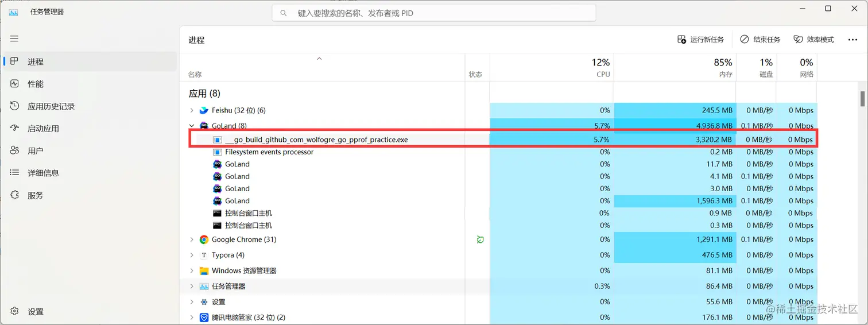This screenshot has width=868, height=325.
Task: Click the 3,320.2 MB memory cell
Action: click(675, 140)
